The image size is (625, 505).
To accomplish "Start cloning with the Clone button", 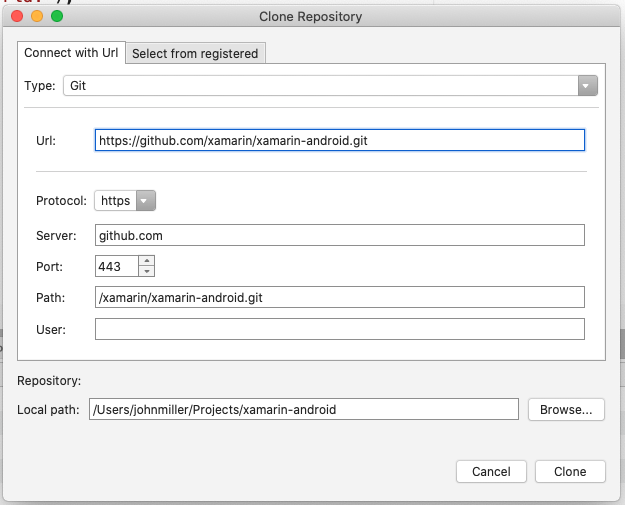I will click(570, 472).
